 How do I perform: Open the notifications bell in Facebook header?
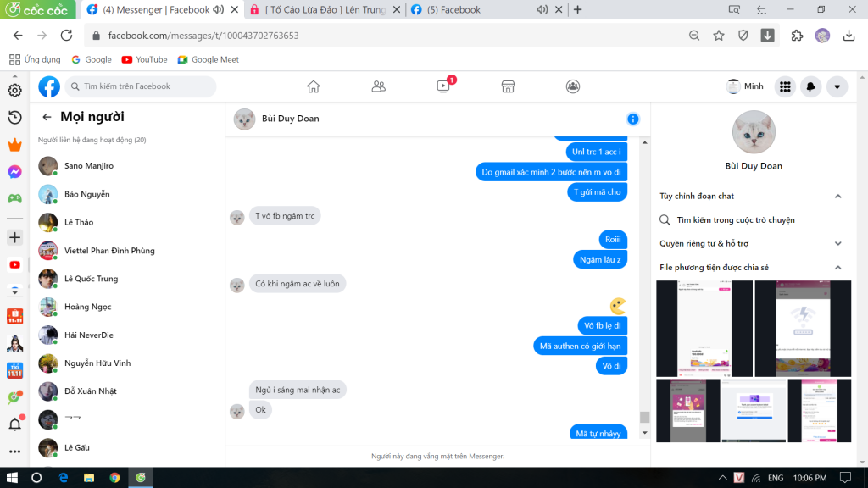[x=811, y=86]
